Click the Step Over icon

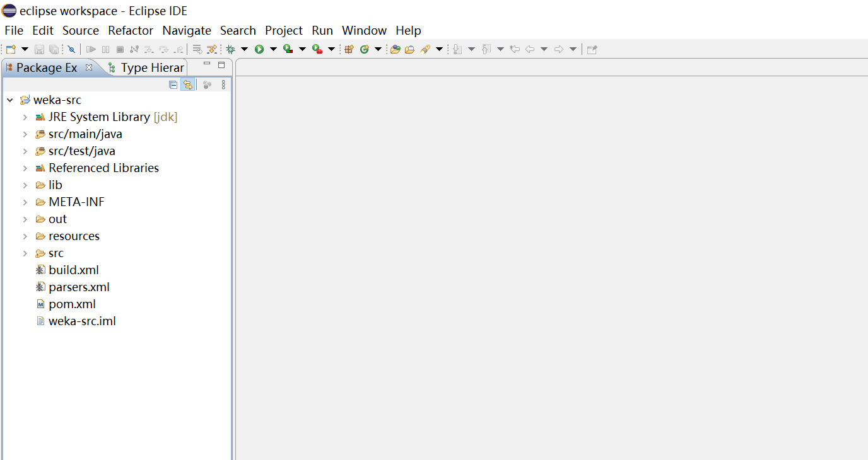coord(163,49)
